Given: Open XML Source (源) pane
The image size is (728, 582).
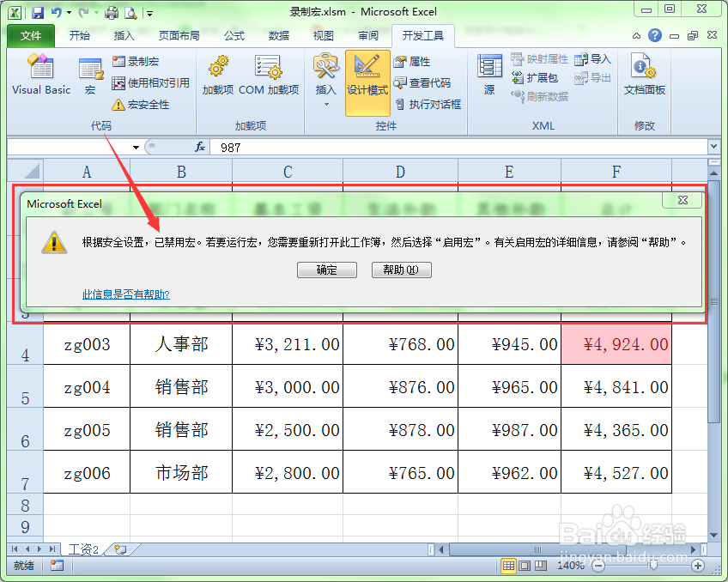Looking at the screenshot, I should click(x=489, y=75).
